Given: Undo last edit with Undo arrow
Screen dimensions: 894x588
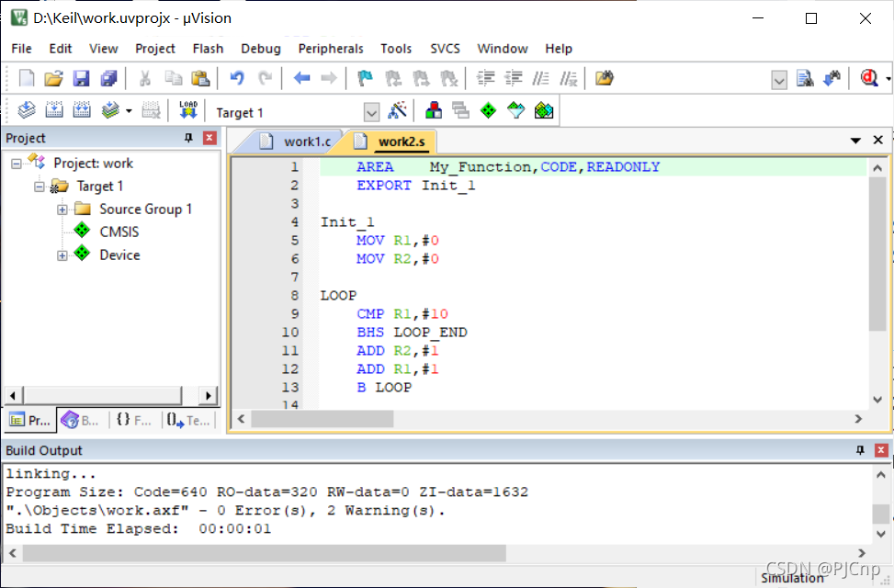Looking at the screenshot, I should click(237, 78).
